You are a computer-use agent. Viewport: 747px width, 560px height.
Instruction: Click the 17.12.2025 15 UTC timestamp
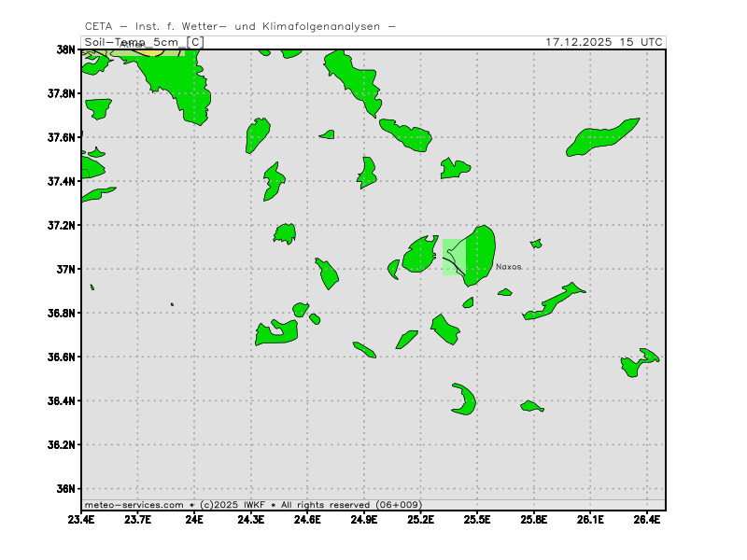604,42
